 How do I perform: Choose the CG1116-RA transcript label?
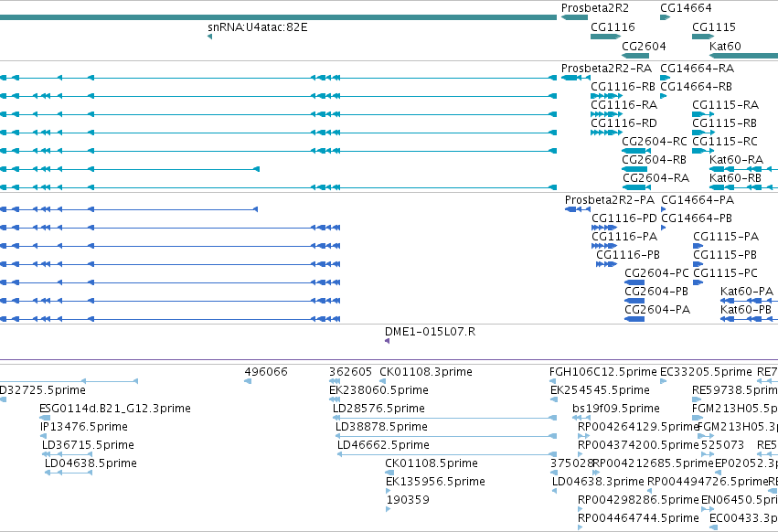pos(623,105)
